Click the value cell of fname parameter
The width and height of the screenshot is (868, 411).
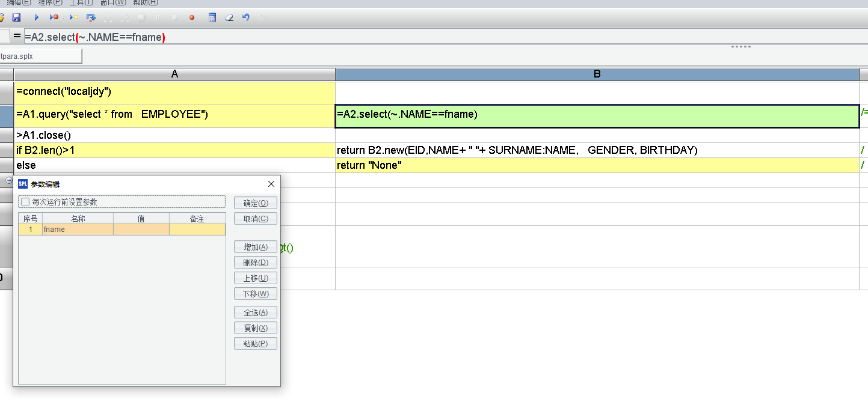point(141,230)
